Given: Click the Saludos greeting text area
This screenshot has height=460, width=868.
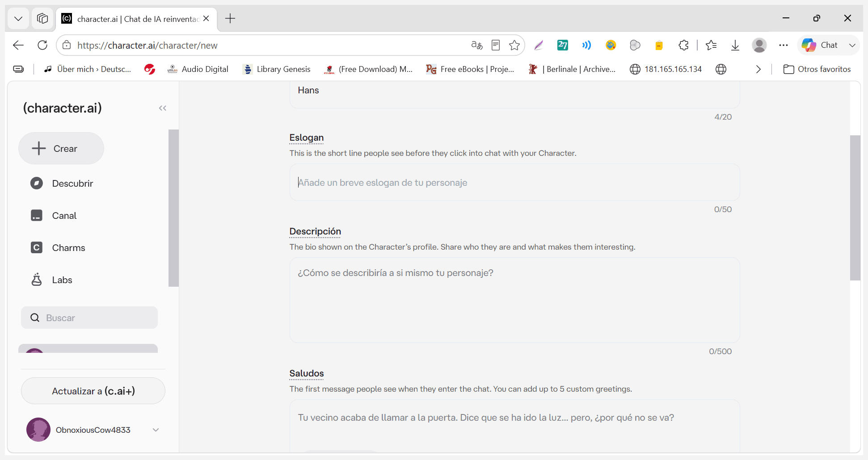Looking at the screenshot, I should [x=514, y=427].
